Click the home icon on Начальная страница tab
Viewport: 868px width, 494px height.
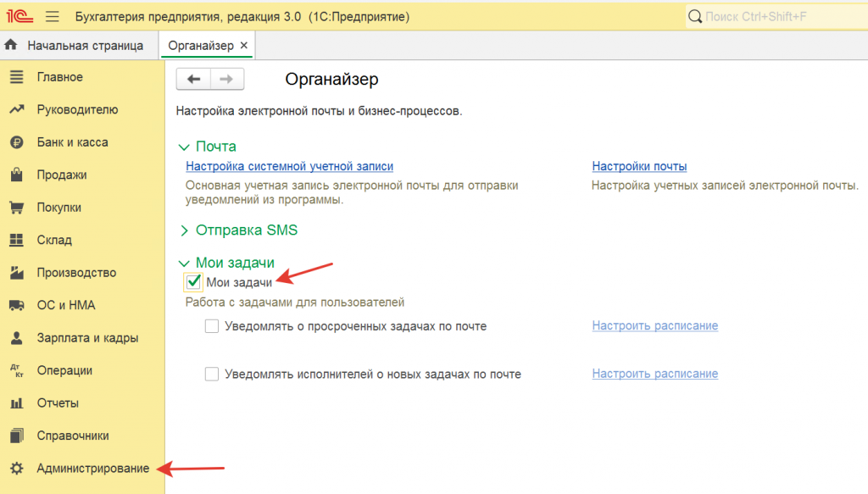[x=11, y=46]
